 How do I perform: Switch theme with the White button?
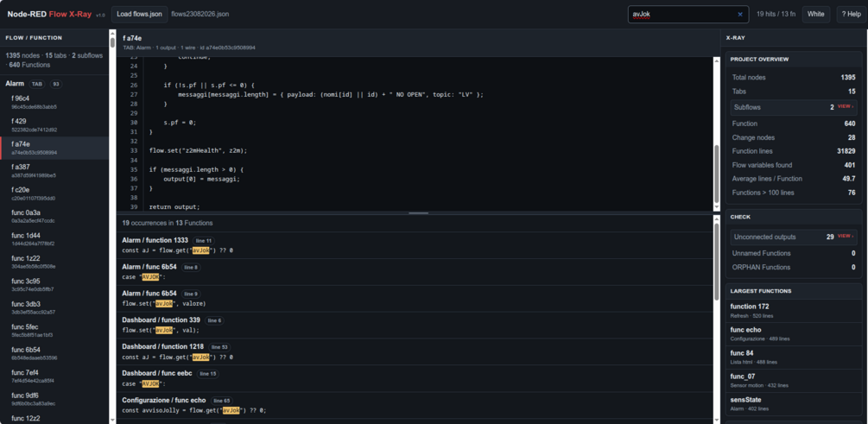[816, 14]
